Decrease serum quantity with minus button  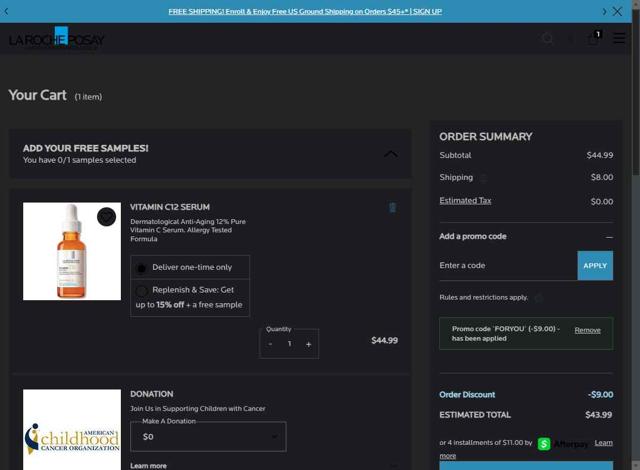pos(270,344)
